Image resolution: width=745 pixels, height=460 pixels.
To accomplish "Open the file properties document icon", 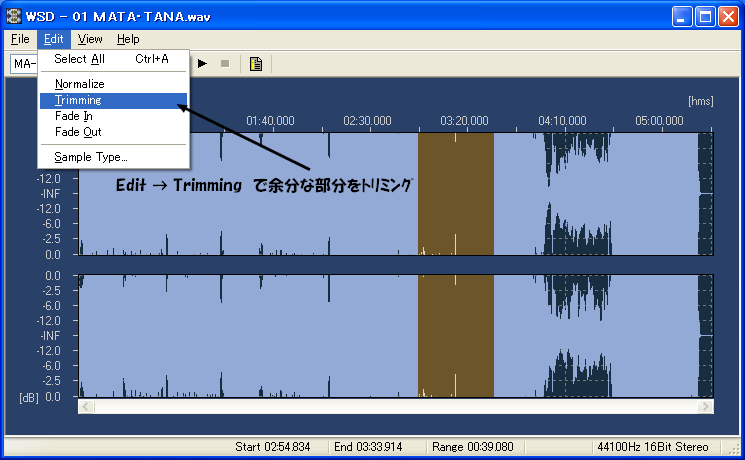I will (x=256, y=64).
